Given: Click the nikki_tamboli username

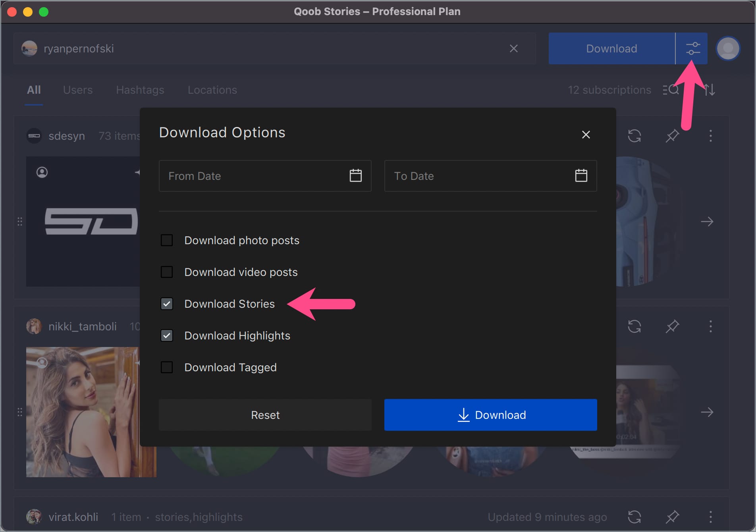Looking at the screenshot, I should (83, 326).
